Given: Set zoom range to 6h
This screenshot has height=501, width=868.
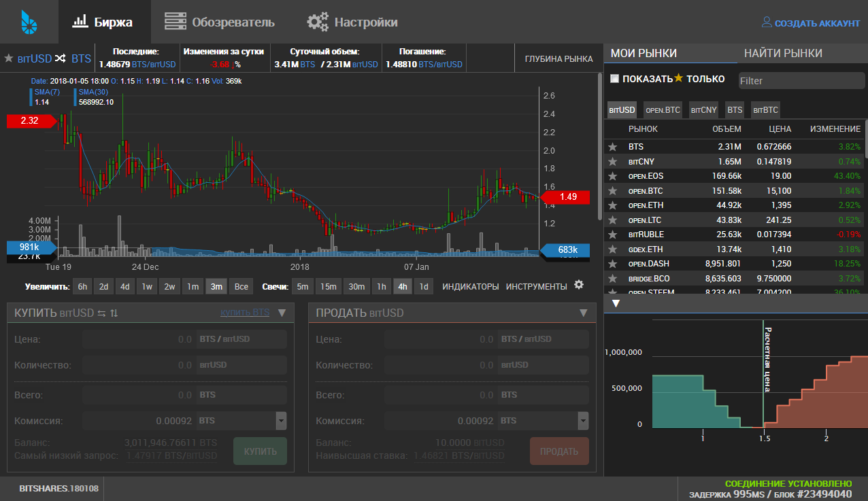Looking at the screenshot, I should click(x=82, y=287).
